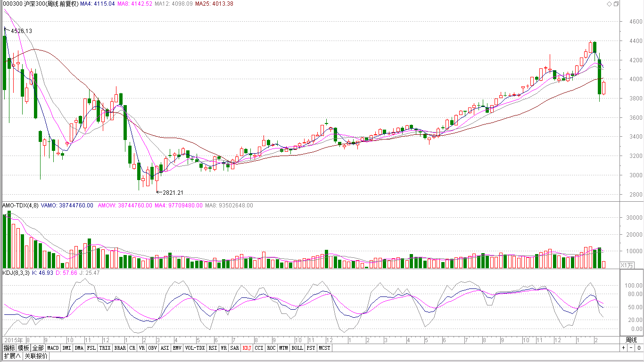Click the 0 reset button
This screenshot has width=644, height=362.
[x=638, y=348]
